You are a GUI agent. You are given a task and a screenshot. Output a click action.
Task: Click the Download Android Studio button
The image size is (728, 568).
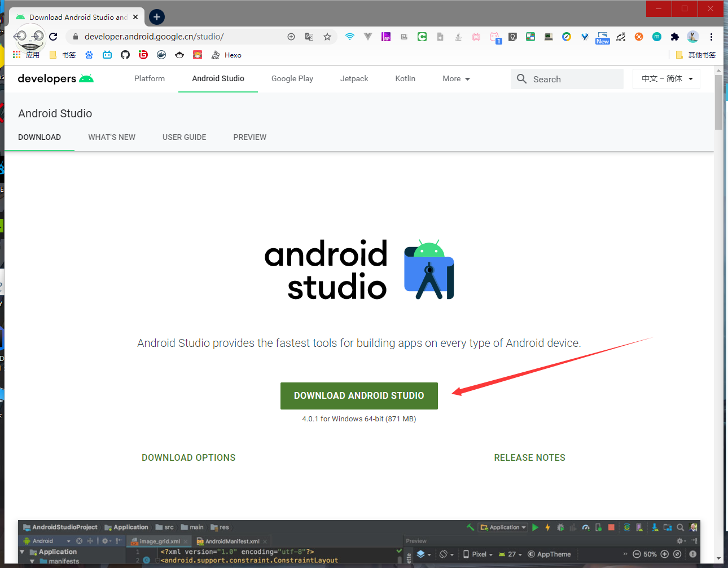point(359,396)
